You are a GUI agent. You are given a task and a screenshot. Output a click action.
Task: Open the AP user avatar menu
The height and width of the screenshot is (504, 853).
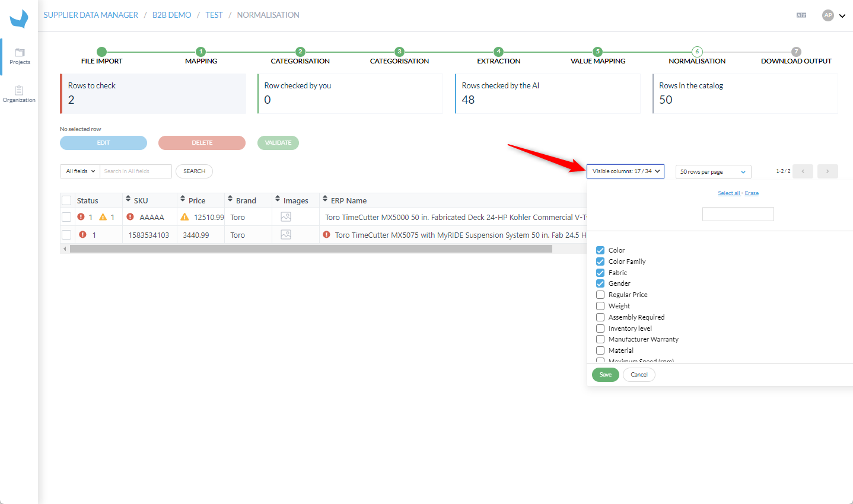point(833,15)
